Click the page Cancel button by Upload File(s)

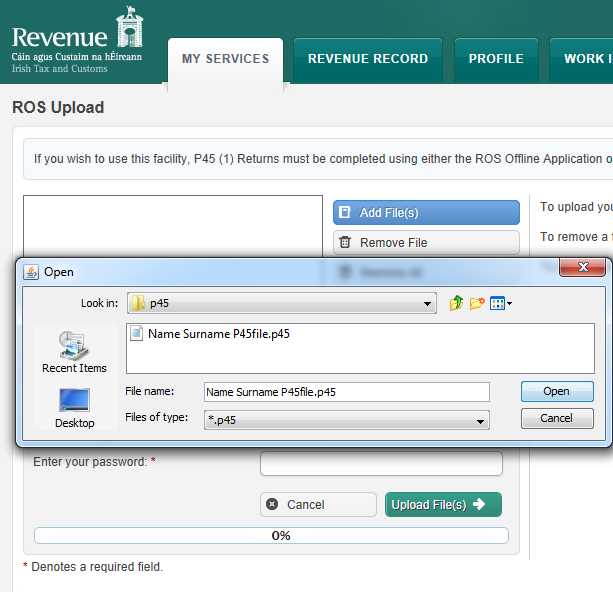coord(318,504)
